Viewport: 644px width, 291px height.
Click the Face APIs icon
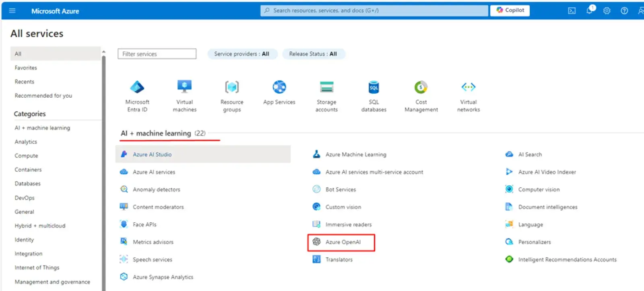coord(124,224)
